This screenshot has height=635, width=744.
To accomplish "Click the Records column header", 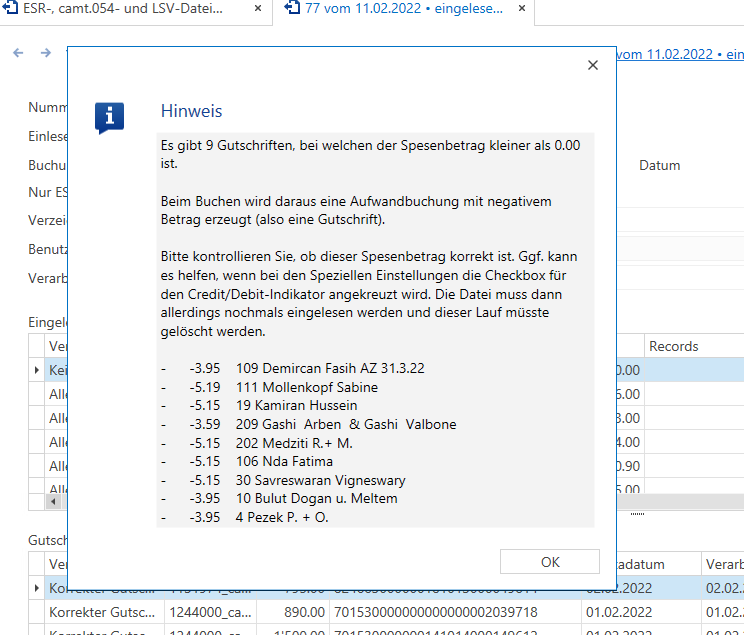I will (673, 346).
